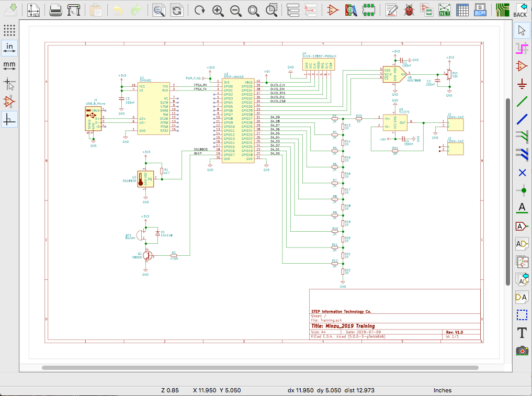Annotate schematic symbols
The image size is (532, 396).
click(x=391, y=10)
